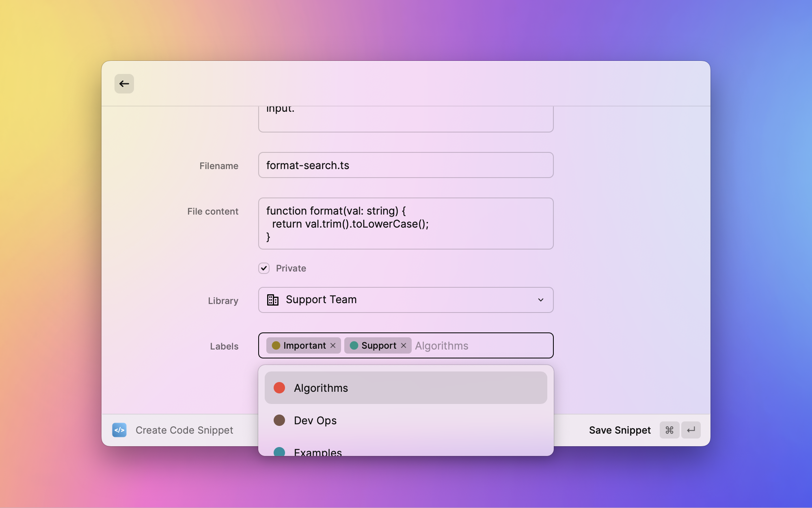Expand the Library dropdown chevron
The height and width of the screenshot is (508, 812).
(541, 300)
